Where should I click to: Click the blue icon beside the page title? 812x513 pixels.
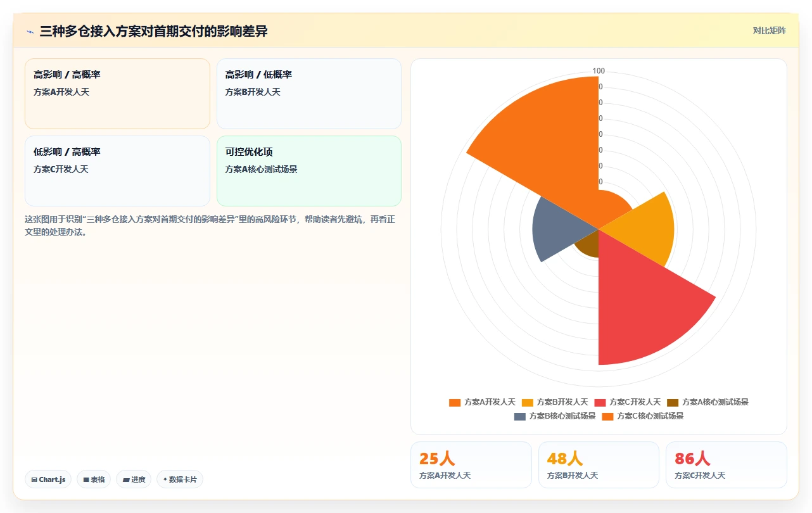30,32
